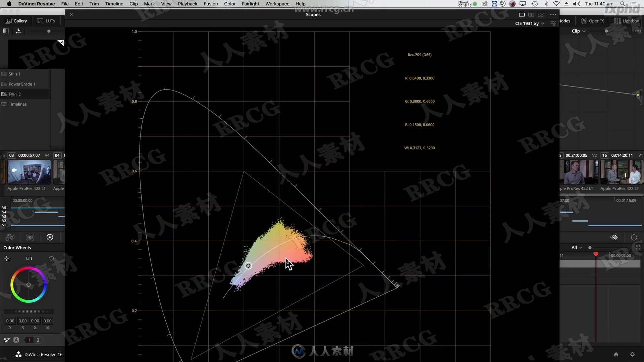
Task: Click the red keyframe playhead marker
Action: (596, 254)
